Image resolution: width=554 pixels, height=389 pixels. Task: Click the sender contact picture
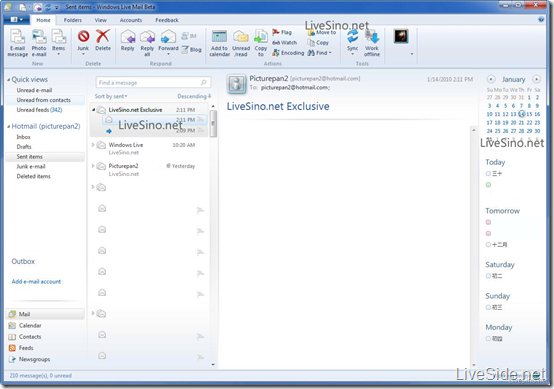point(236,84)
